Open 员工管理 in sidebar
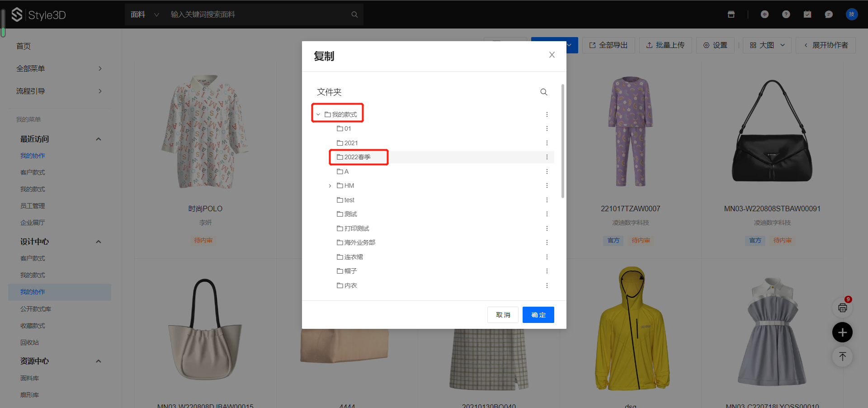The width and height of the screenshot is (868, 408). [x=33, y=206]
